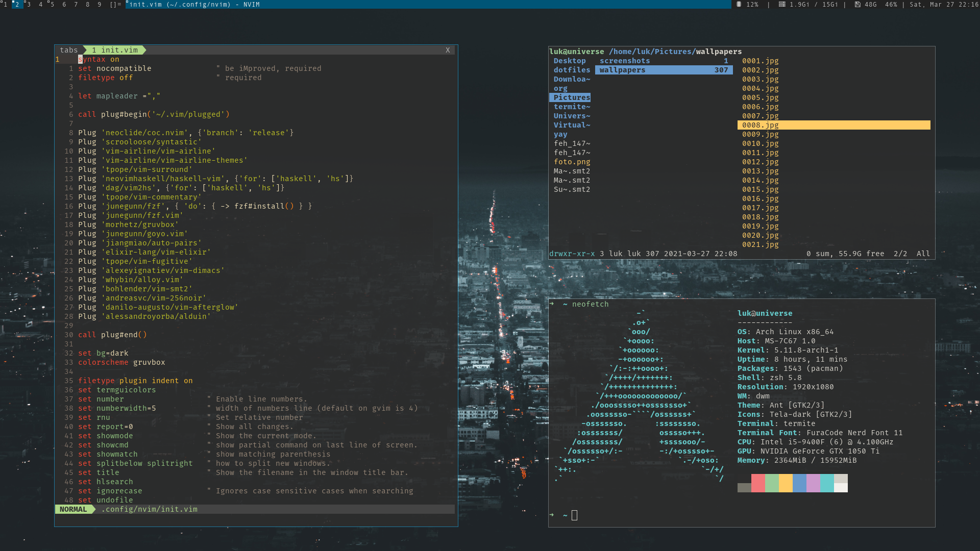Screen dimensions: 980x551
Task: Switch to dwm workspace tag 5
Action: click(x=52, y=4)
